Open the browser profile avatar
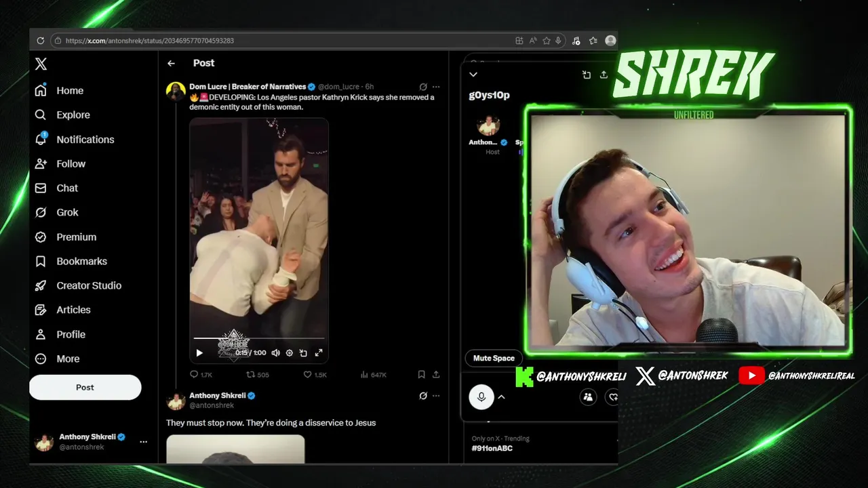The image size is (868, 488). [x=610, y=41]
